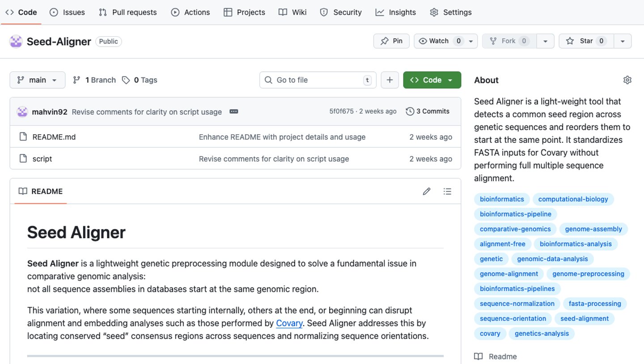644x364 pixels.
Task: Click genome-preprocessing topic tag
Action: pos(589,274)
